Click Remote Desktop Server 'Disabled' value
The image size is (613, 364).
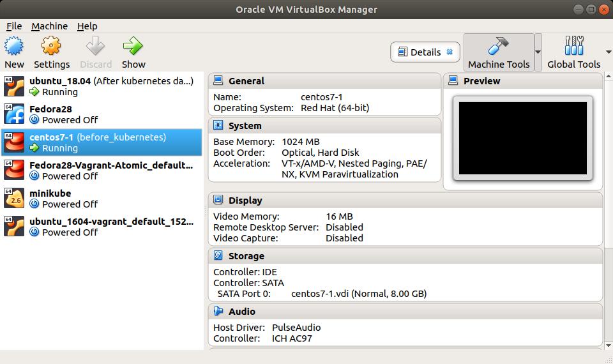point(344,227)
